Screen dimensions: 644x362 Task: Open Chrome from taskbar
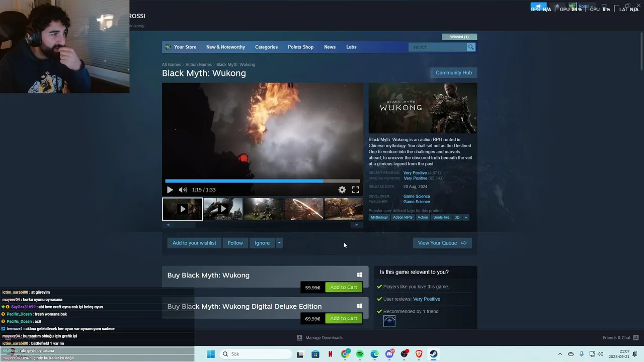click(345, 354)
